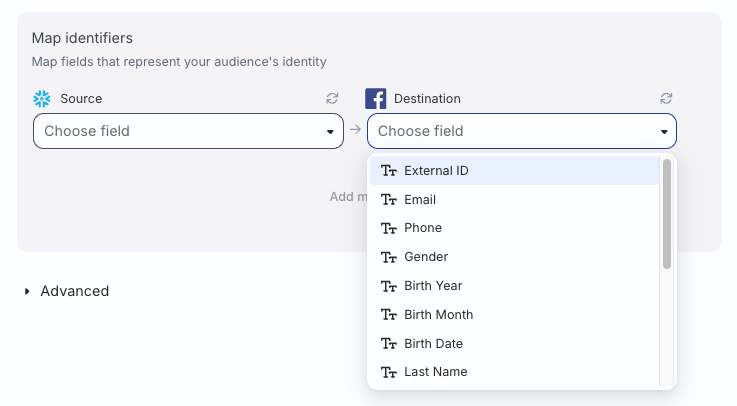
Task: Choose Email as destination field
Action: [420, 200]
